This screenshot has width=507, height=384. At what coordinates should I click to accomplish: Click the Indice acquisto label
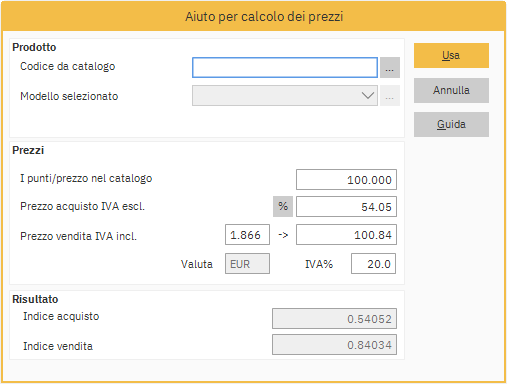pyautogui.click(x=61, y=316)
